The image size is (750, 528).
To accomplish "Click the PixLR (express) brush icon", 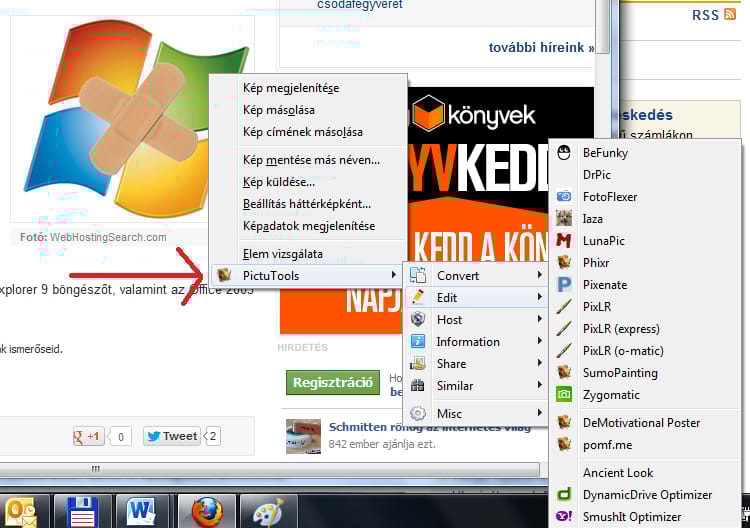I will pyautogui.click(x=564, y=329).
